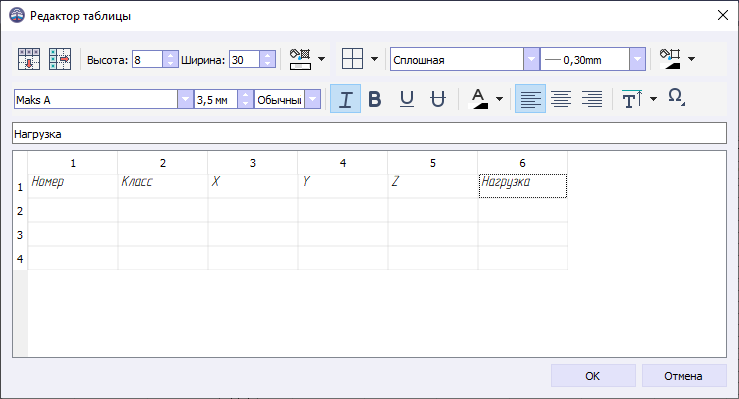Select column header 5

click(433, 163)
